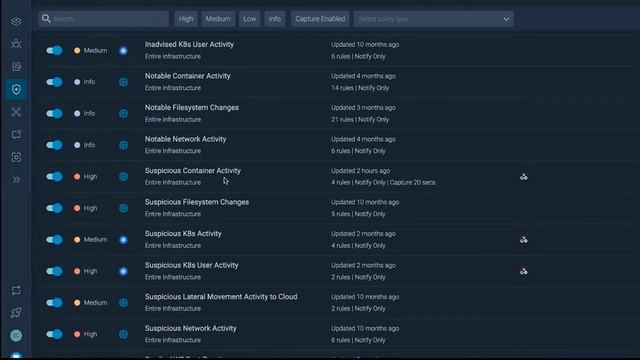Viewport: 640px width, 360px height.
Task: Open the compliance checklist sidebar icon
Action: pos(16,67)
